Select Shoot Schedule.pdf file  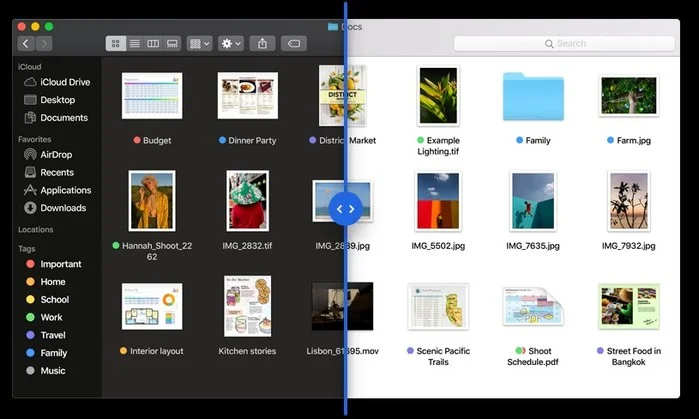pos(533,306)
